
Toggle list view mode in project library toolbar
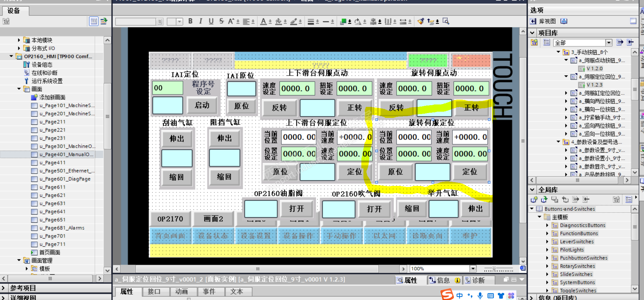click(547, 43)
